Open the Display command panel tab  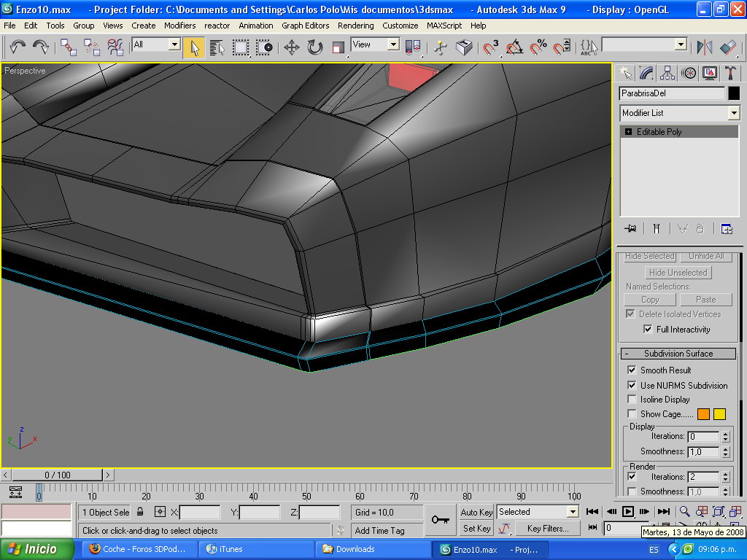[x=709, y=73]
